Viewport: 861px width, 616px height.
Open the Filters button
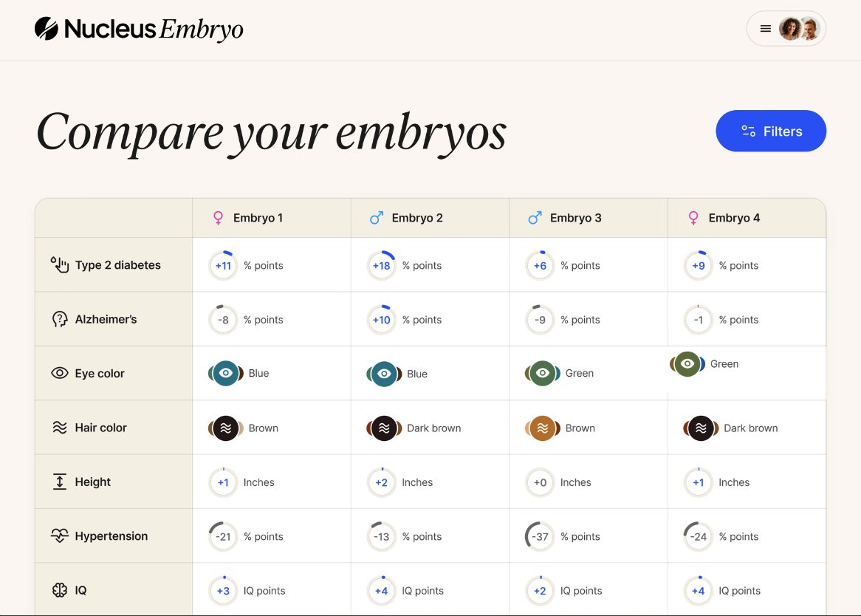click(x=771, y=131)
